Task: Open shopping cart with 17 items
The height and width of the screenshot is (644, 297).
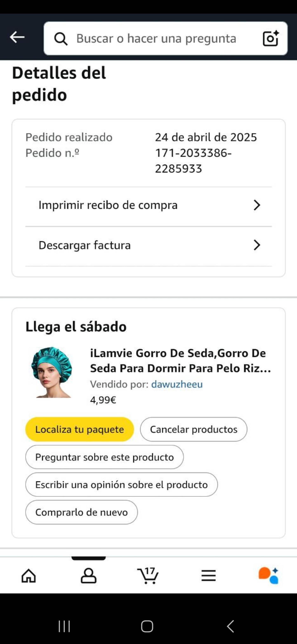Action: tap(148, 576)
